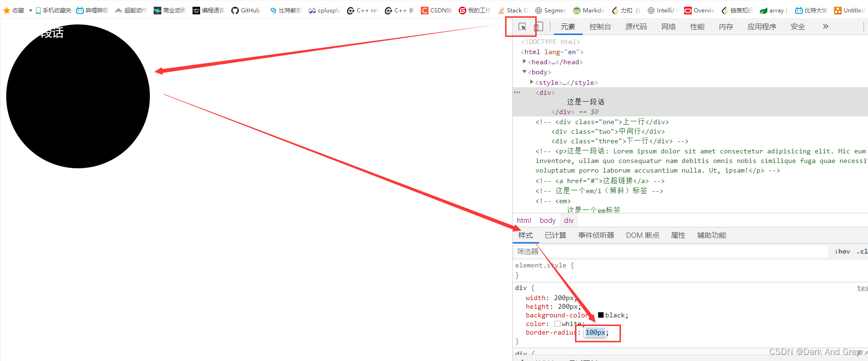The image size is (868, 361).
Task: Select the 属性 Properties pane tab
Action: coord(678,235)
